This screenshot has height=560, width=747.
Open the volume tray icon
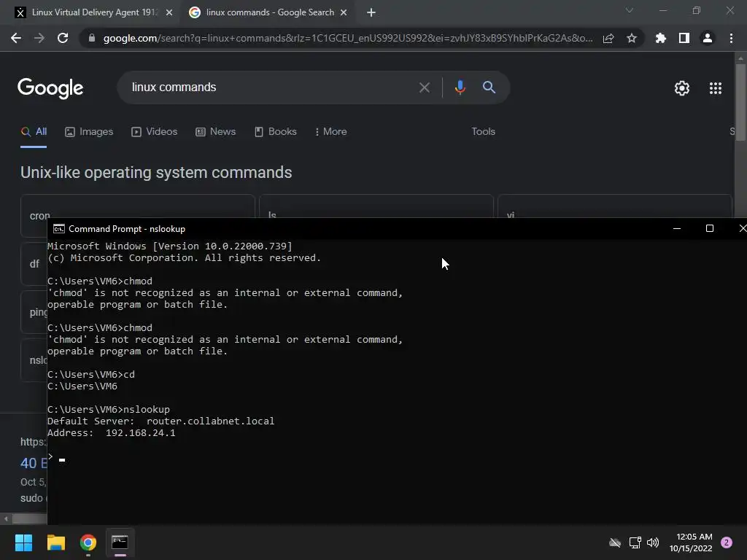click(653, 542)
